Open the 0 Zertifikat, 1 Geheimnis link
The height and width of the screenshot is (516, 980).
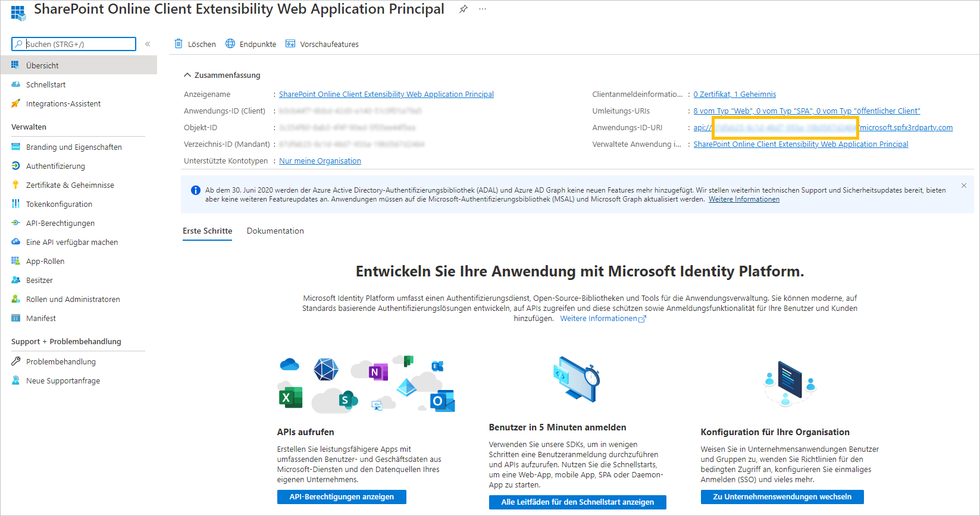(x=735, y=95)
